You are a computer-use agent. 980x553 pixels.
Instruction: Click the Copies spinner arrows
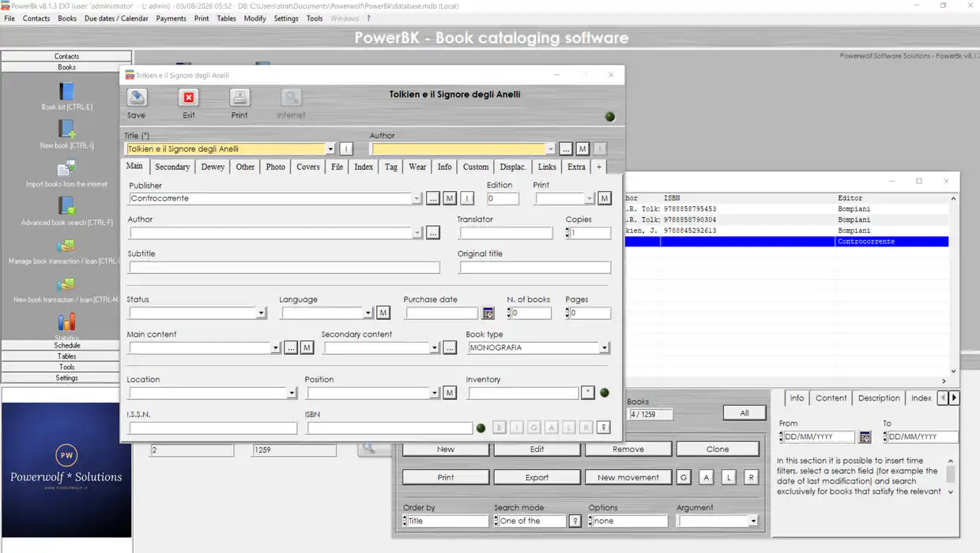[568, 233]
